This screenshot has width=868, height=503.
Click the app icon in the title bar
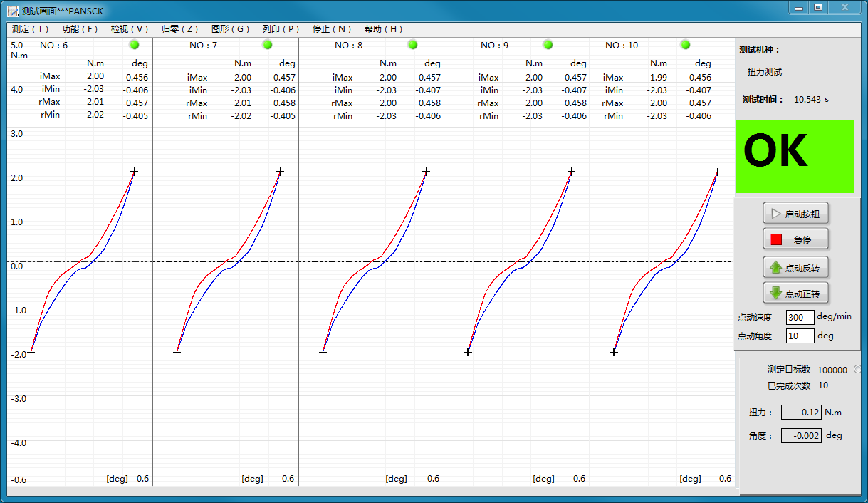(x=12, y=11)
